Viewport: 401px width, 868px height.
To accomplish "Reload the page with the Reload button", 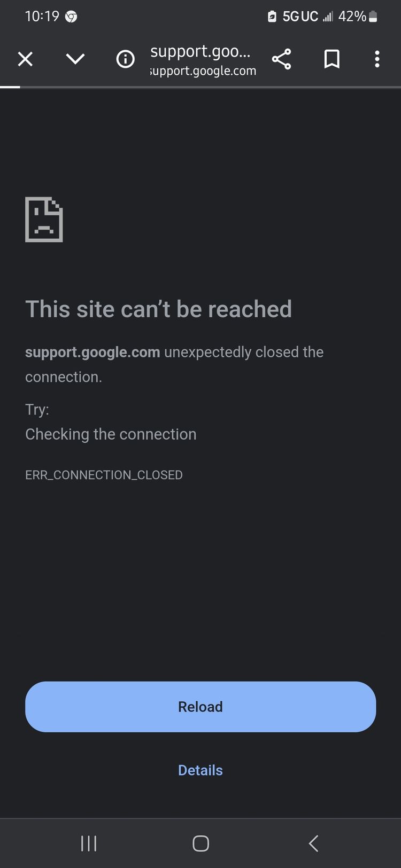I will 200,707.
